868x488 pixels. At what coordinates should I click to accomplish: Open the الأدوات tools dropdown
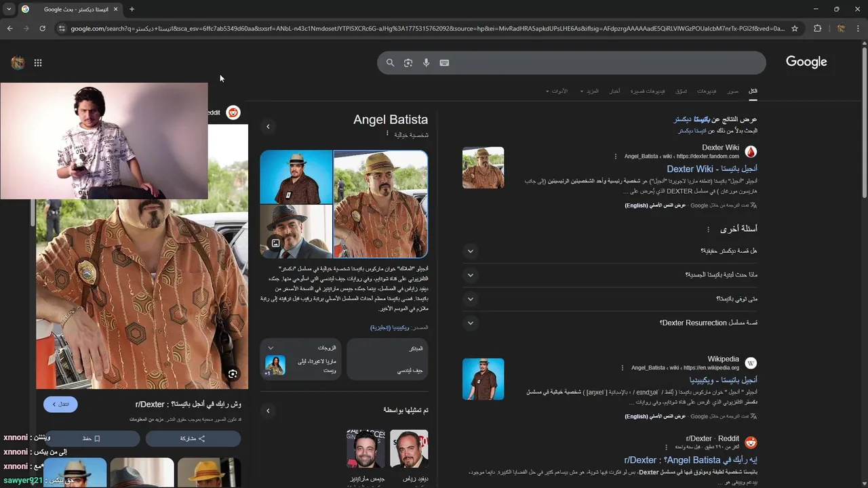pos(556,91)
